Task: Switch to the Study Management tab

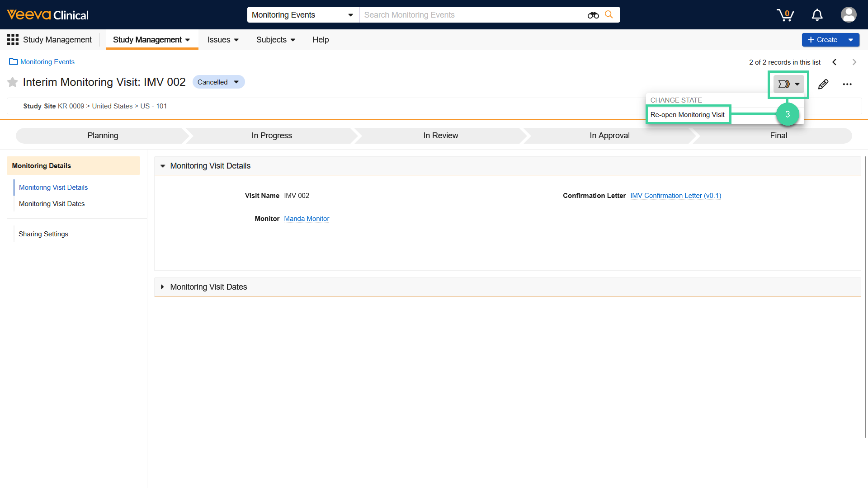Action: click(x=148, y=39)
